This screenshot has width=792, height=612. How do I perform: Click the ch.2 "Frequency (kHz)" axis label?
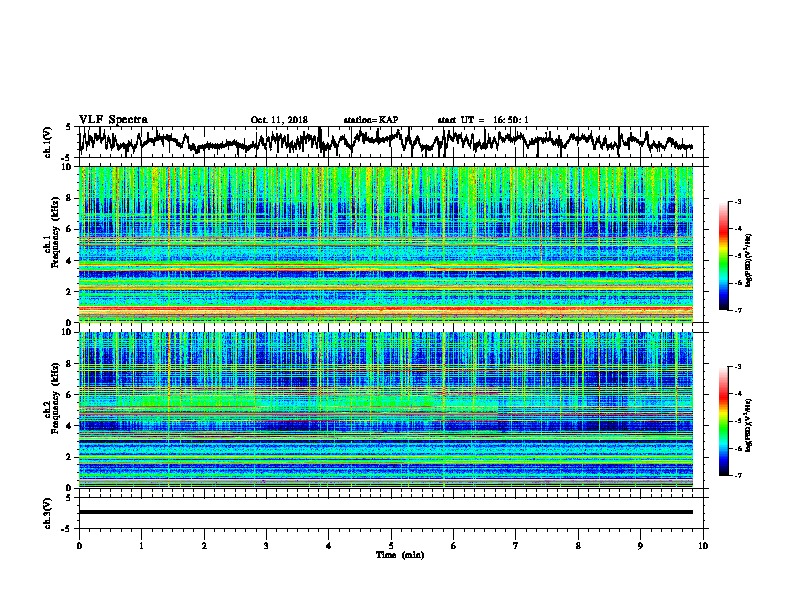(55, 398)
